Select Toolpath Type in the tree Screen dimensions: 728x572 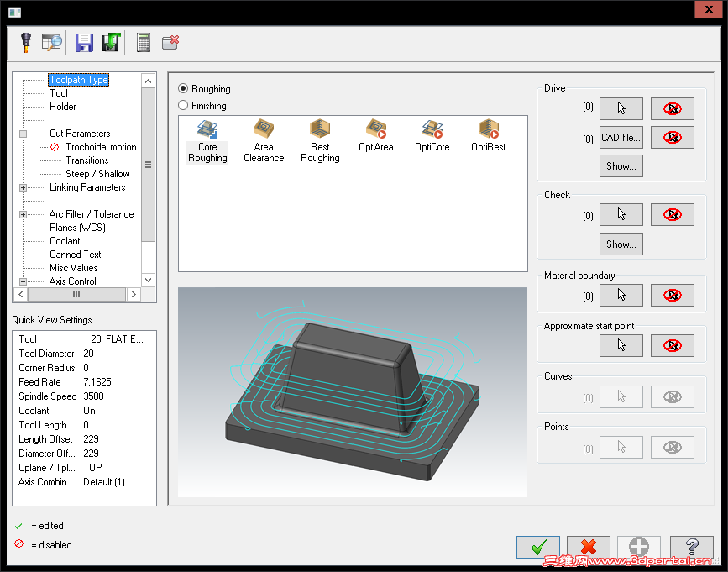coord(79,80)
